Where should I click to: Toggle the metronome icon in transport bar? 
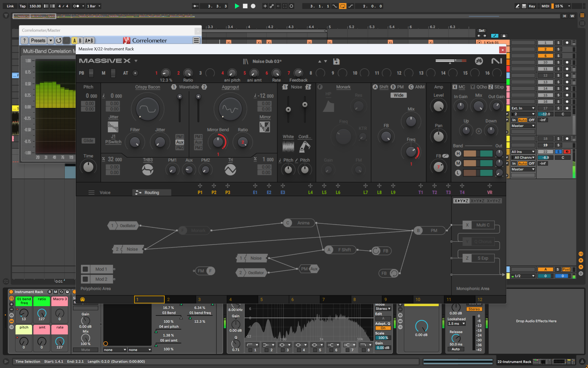click(x=76, y=6)
